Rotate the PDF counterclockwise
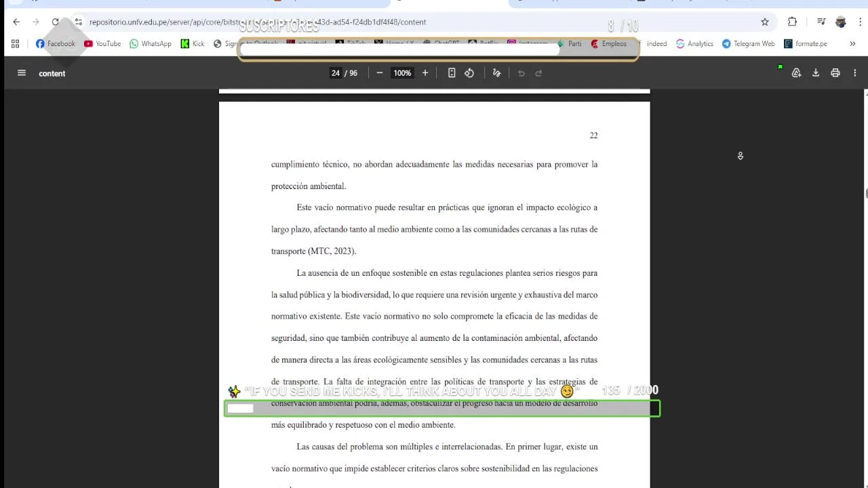868x488 pixels. coord(469,73)
